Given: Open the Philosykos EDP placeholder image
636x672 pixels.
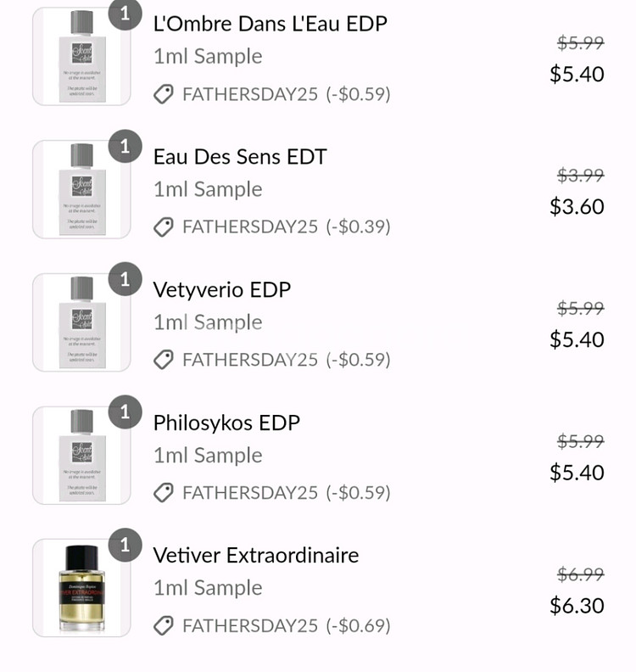Looking at the screenshot, I should (x=81, y=455).
